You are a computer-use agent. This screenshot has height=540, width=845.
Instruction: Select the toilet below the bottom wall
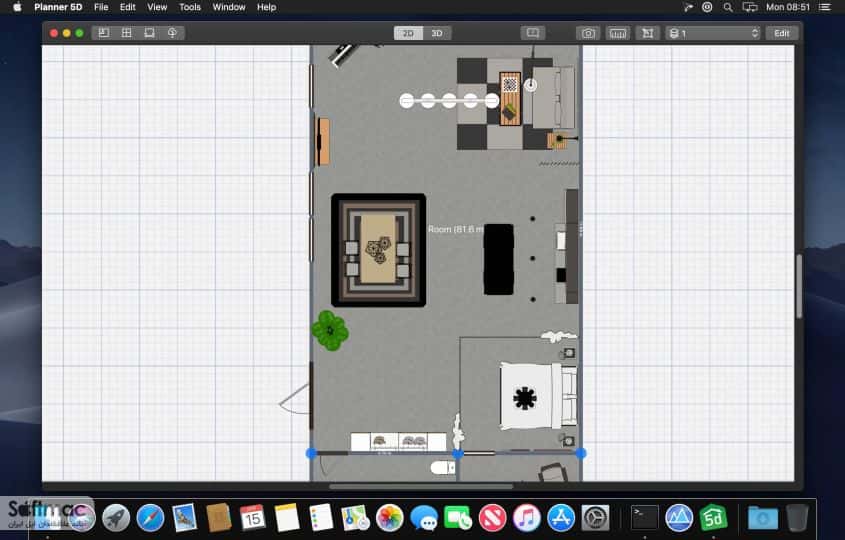point(443,467)
